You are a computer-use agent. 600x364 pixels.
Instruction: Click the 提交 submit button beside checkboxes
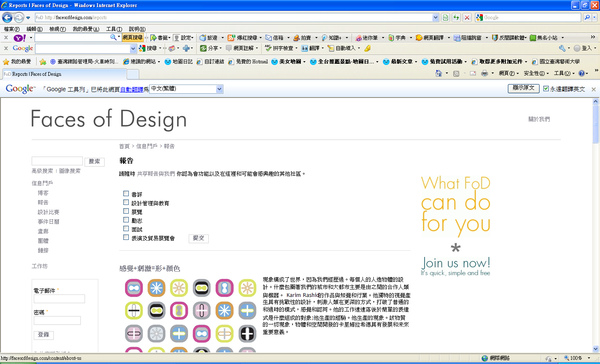[199, 238]
